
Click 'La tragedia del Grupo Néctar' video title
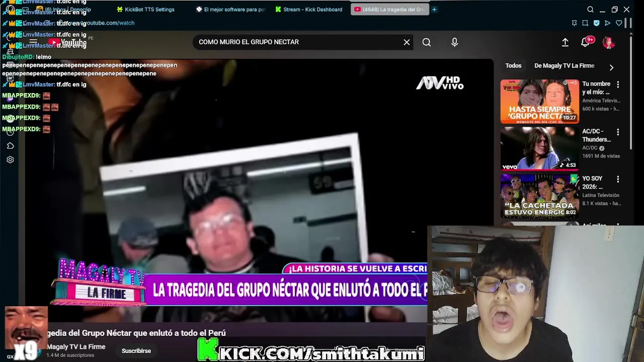(136, 333)
